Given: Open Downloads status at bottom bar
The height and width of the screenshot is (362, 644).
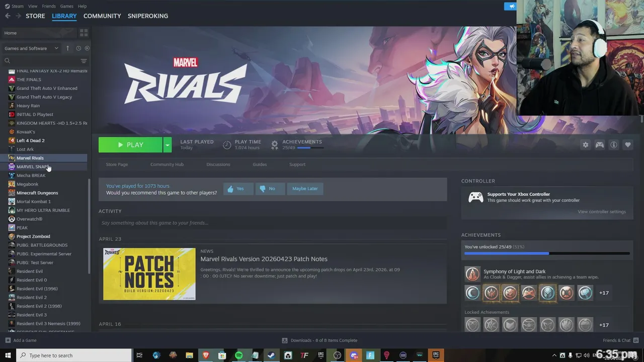Looking at the screenshot, I should tap(319, 340).
